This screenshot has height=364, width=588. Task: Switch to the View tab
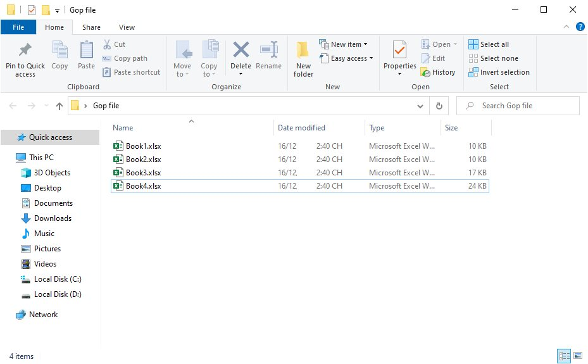coord(127,27)
